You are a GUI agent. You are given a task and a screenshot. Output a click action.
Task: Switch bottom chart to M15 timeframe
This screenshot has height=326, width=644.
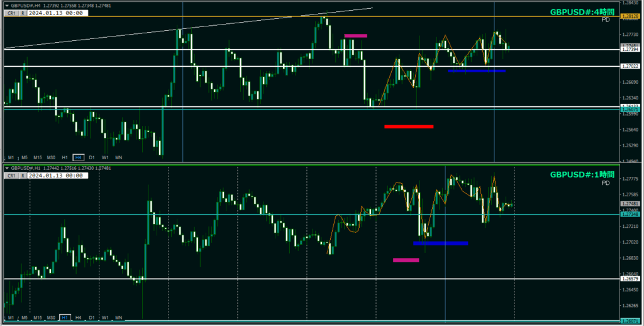click(38, 318)
